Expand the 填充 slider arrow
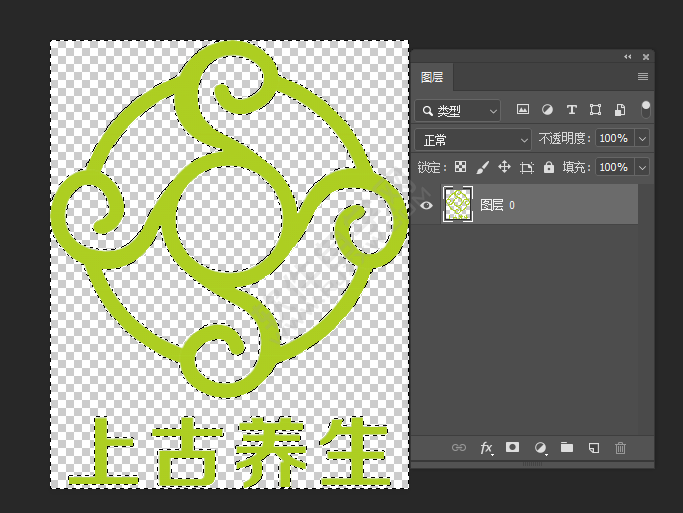This screenshot has height=513, width=683. coord(642,168)
